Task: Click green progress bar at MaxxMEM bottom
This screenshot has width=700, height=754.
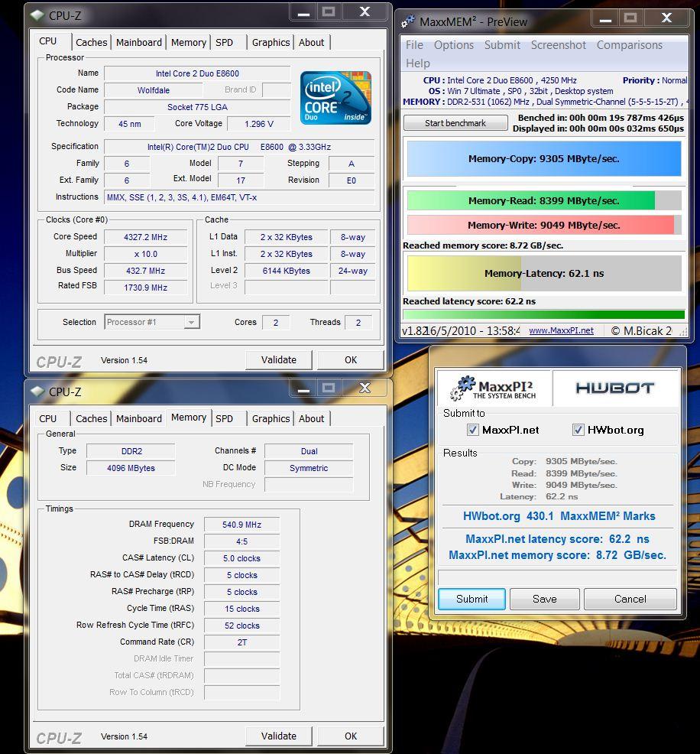Action: coord(544,315)
